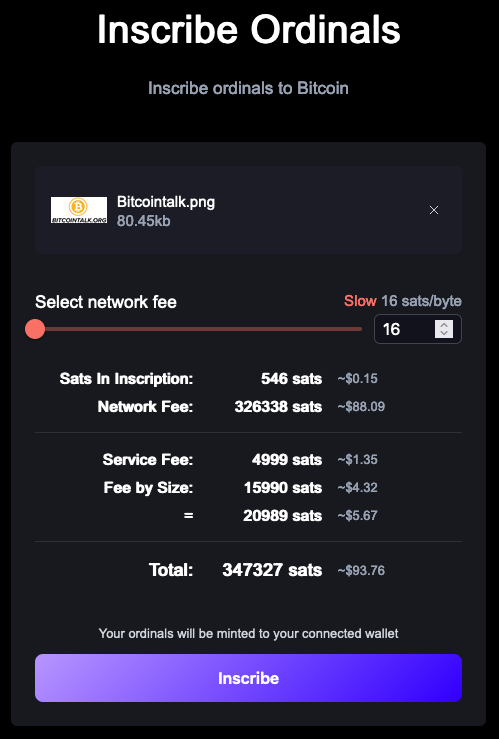Screen dimensions: 499x739
Task: Increase fee with the stepper up arrow
Action: click(444, 325)
